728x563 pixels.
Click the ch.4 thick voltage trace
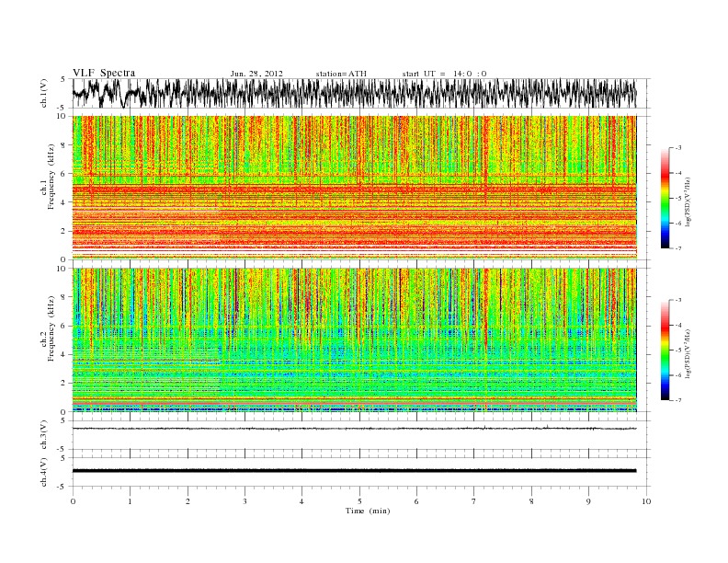pos(354,471)
